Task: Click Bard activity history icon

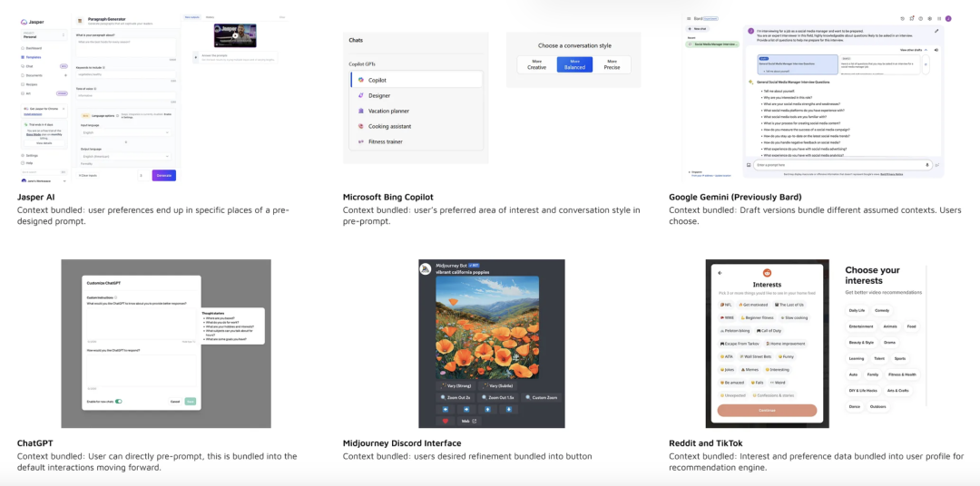Action: 902,19
